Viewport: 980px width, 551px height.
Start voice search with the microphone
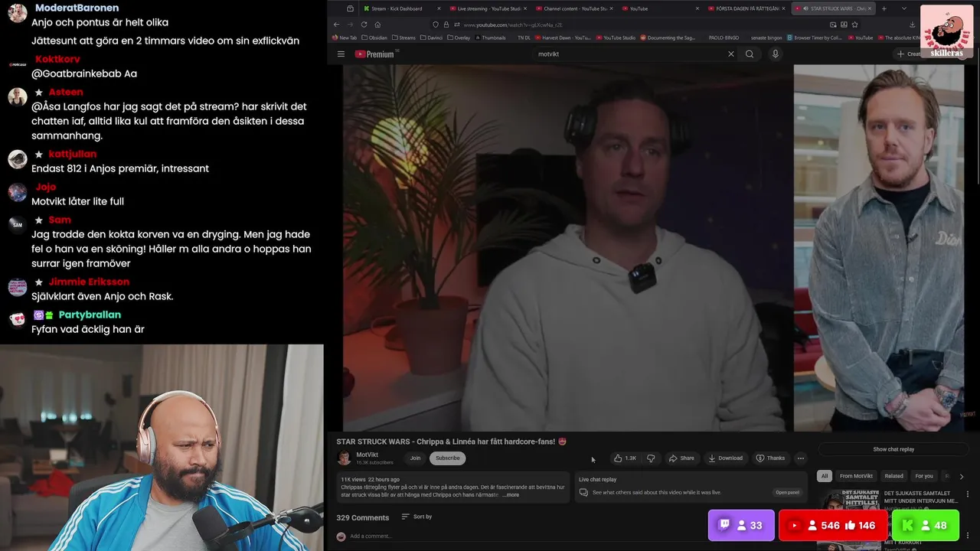click(x=775, y=54)
